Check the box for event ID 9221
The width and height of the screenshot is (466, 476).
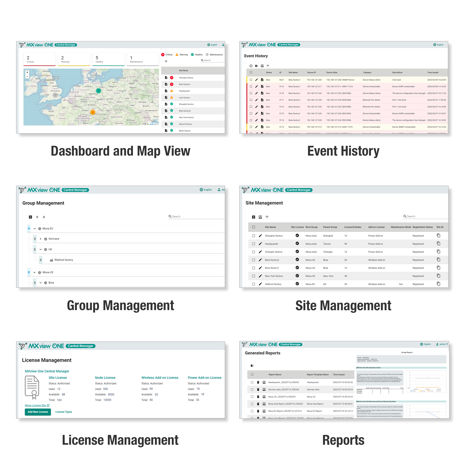[251, 80]
